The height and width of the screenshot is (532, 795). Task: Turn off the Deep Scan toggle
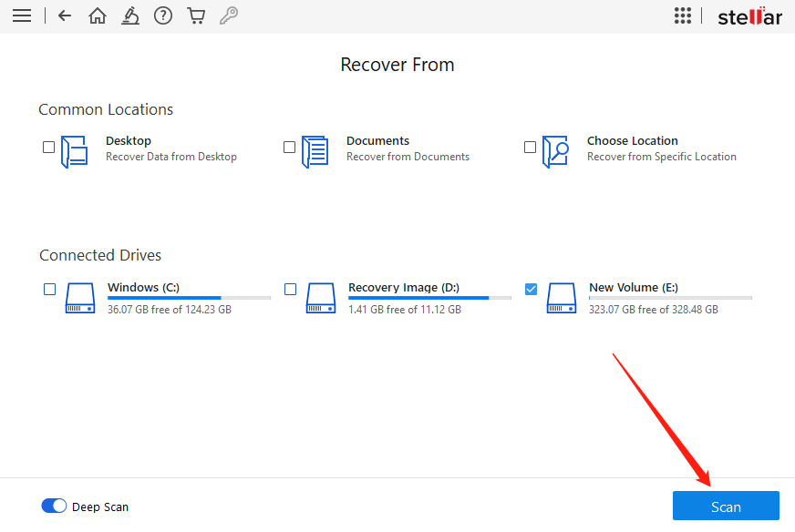coord(54,506)
